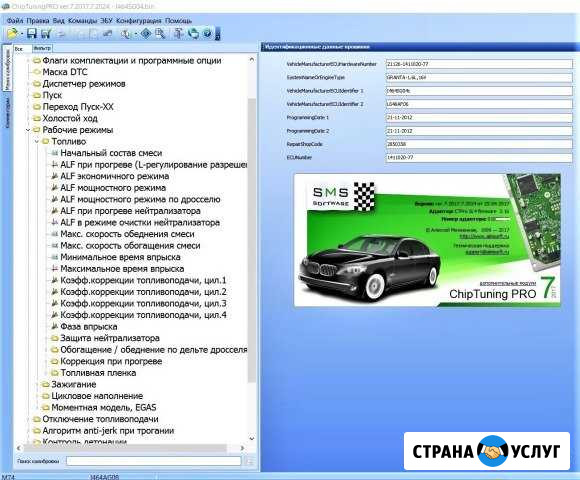Click the green globe toolbar icon
The height and width of the screenshot is (480, 580).
[x=193, y=34]
